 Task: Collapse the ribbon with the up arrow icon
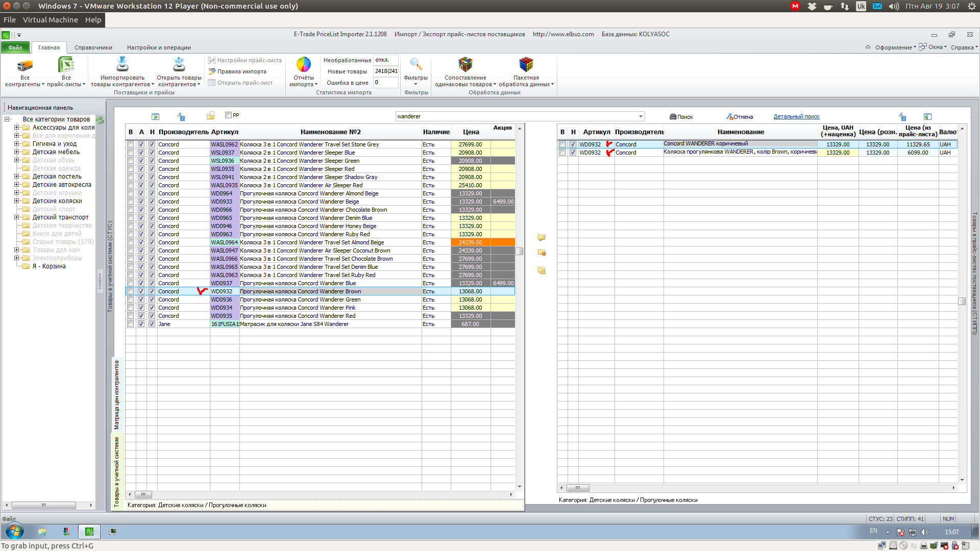[868, 47]
